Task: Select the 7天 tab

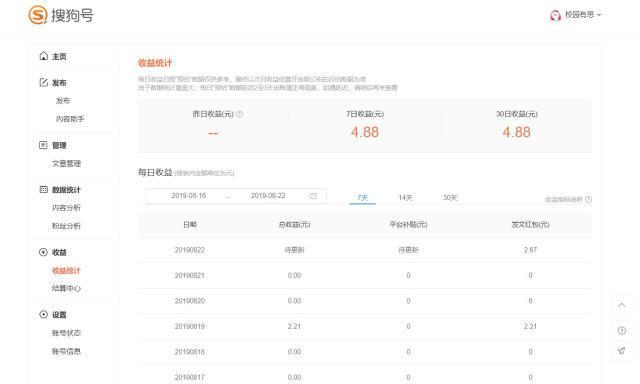Action: pyautogui.click(x=362, y=198)
